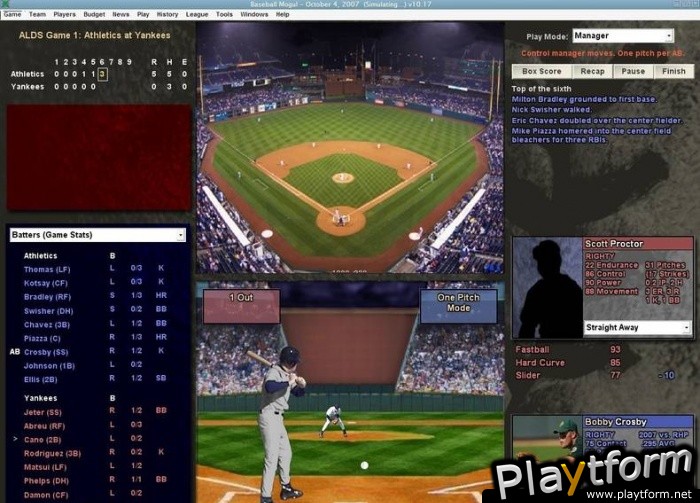The height and width of the screenshot is (503, 700).
Task: Click the Athletics row in the line score
Action: coord(99,74)
